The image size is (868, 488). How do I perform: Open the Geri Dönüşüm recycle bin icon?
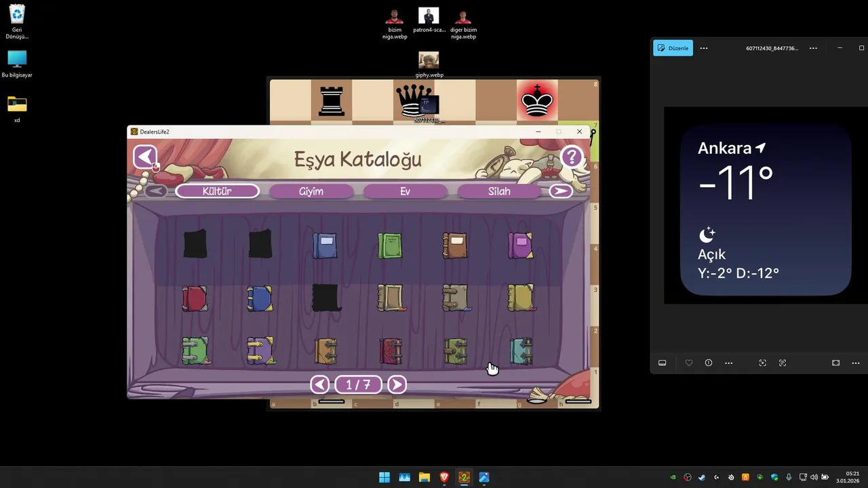pos(17,22)
